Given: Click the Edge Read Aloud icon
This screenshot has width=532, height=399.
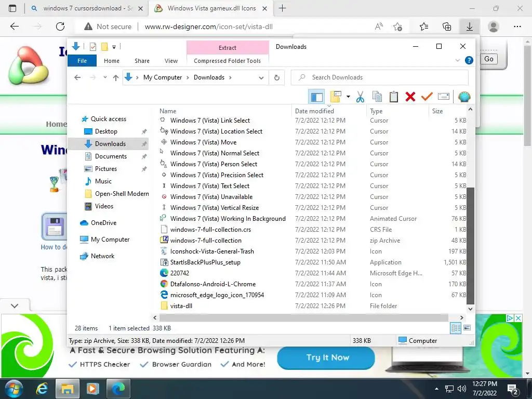Looking at the screenshot, I should tap(379, 27).
